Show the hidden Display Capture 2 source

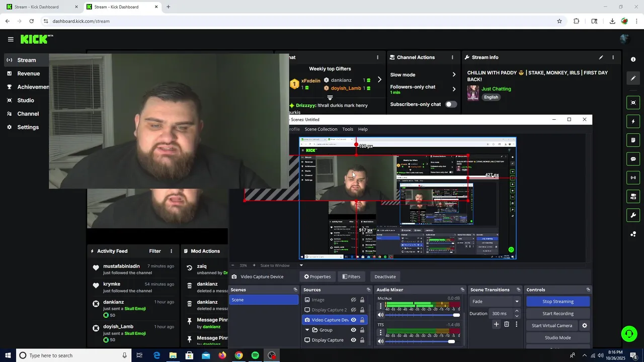[353, 310]
